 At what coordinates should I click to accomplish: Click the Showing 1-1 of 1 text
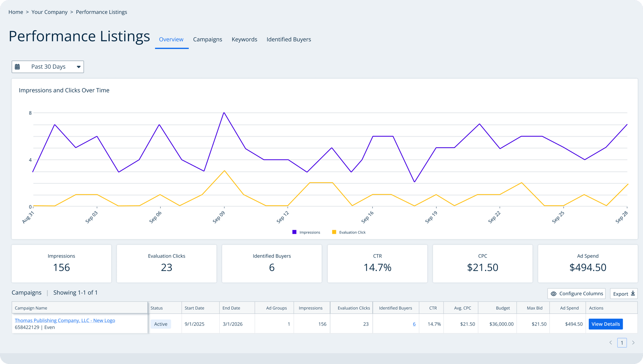(x=76, y=293)
